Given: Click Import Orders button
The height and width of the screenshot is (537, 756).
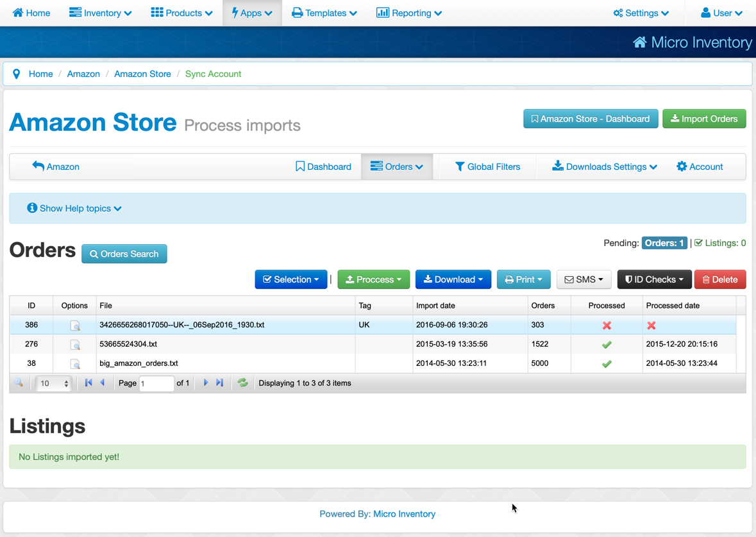Looking at the screenshot, I should [704, 119].
